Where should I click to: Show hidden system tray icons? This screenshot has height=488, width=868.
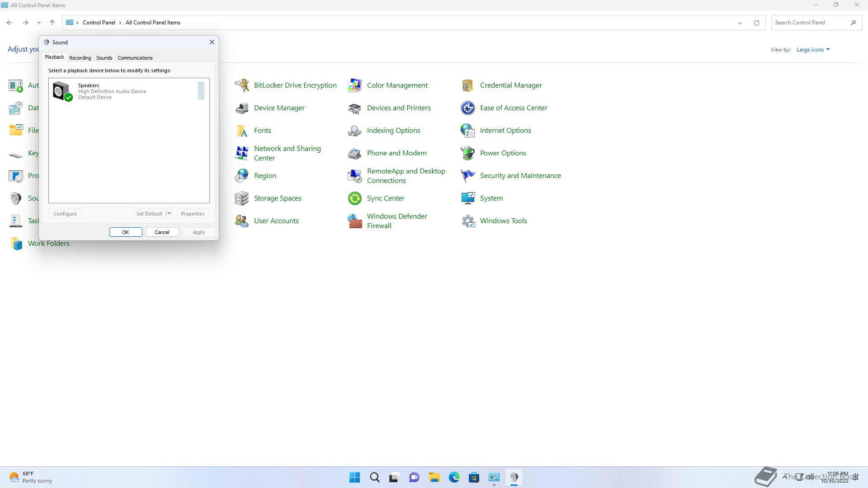pyautogui.click(x=785, y=477)
